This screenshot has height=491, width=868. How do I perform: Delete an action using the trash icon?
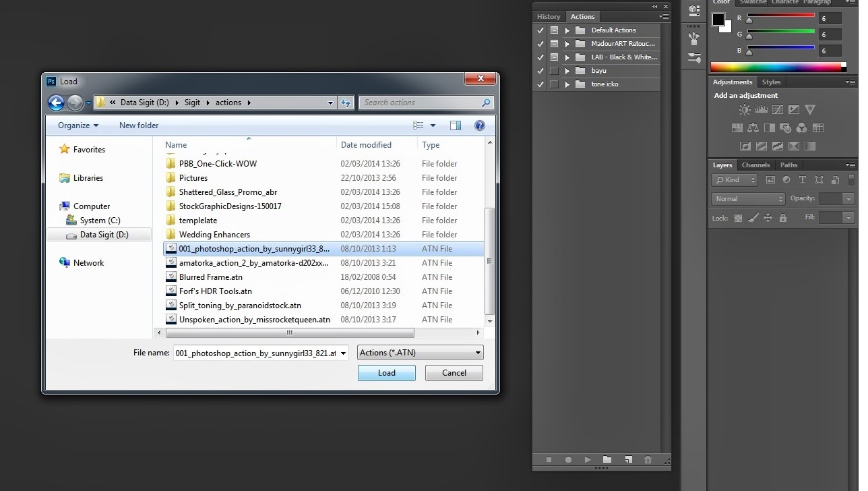648,460
